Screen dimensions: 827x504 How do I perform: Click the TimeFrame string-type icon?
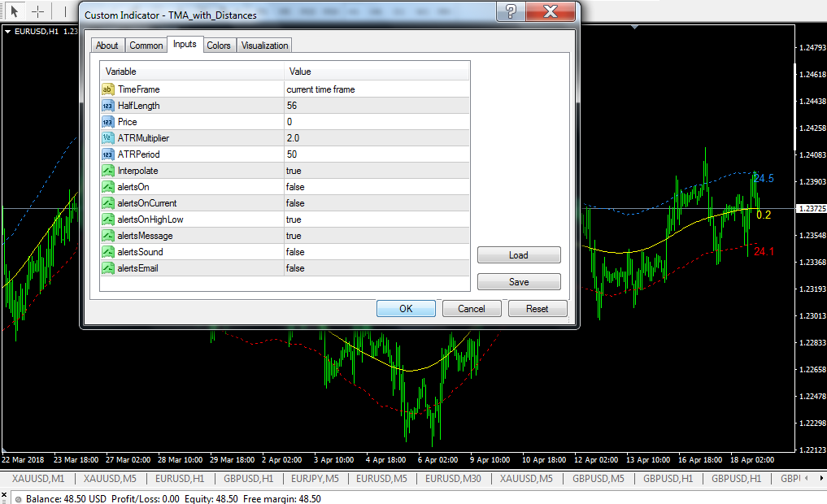107,89
